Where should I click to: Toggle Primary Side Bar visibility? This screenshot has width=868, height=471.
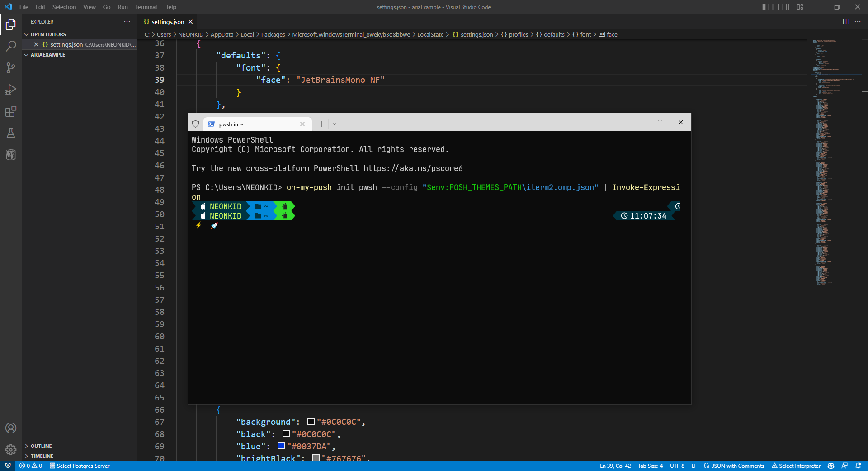click(x=765, y=7)
